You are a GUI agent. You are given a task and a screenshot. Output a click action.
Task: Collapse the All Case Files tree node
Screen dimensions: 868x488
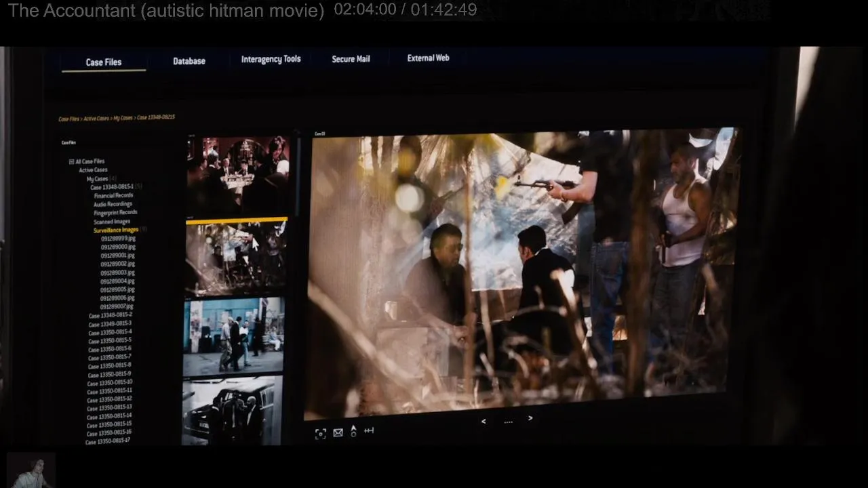pos(71,161)
